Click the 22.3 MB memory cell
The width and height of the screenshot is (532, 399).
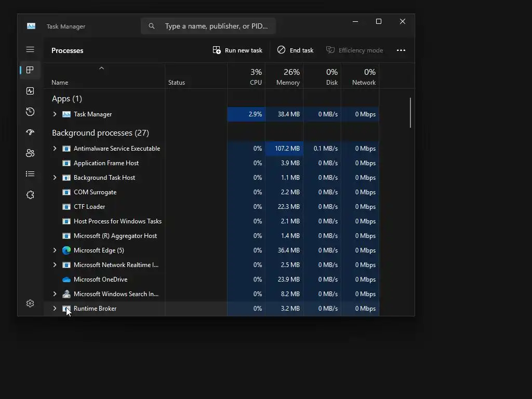[x=284, y=207]
